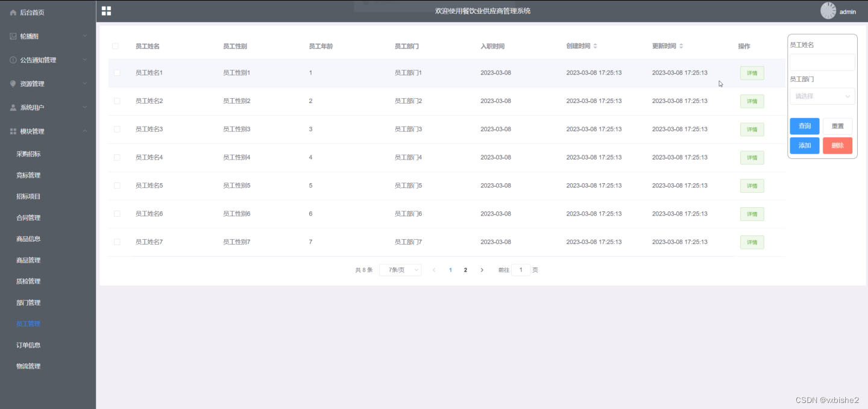Open the 7条/页 page size dropdown
Image resolution: width=868 pixels, height=409 pixels.
pos(400,270)
